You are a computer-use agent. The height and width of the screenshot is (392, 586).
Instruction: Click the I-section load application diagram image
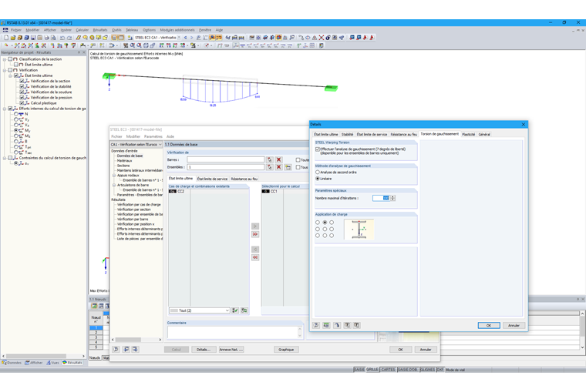click(359, 230)
